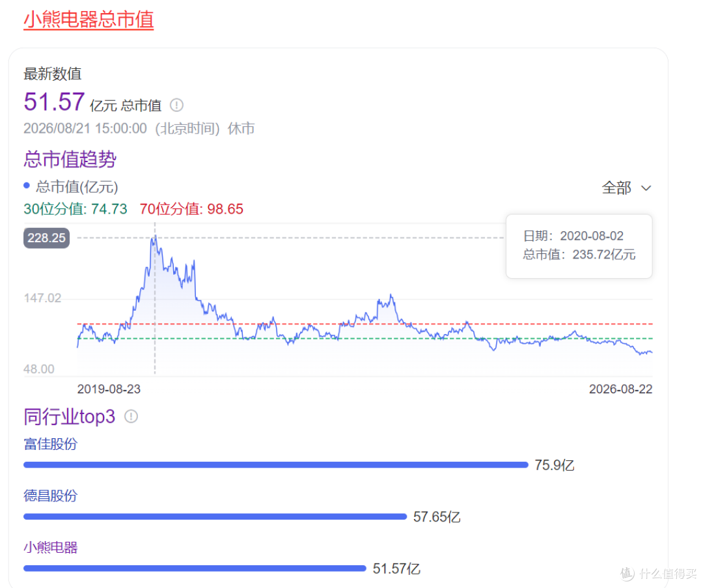The width and height of the screenshot is (703, 588).
Task: Open the 小熊电器 company link in top3
Action: click(x=51, y=547)
